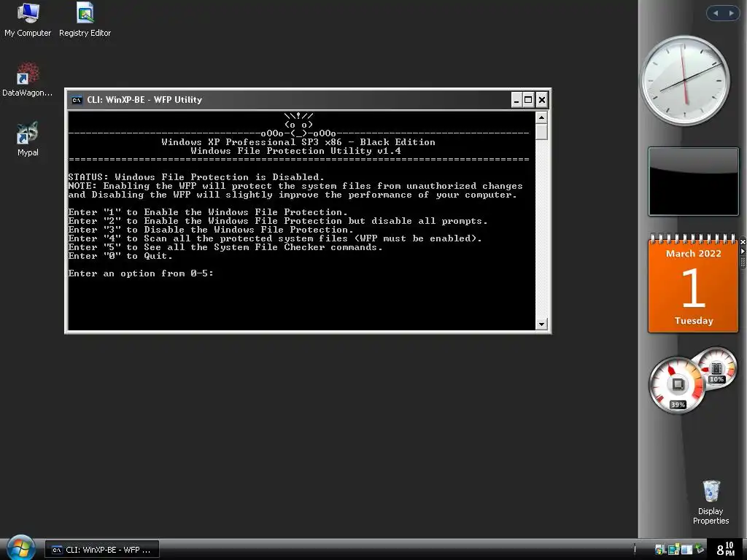
Task: Click the taskbar clock showing 8:10 PM
Action: [726, 549]
